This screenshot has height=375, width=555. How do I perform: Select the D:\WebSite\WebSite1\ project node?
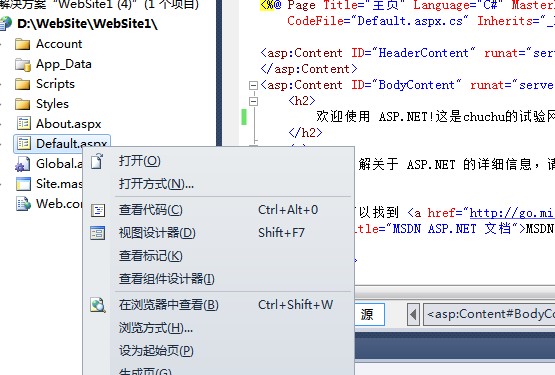tap(87, 24)
